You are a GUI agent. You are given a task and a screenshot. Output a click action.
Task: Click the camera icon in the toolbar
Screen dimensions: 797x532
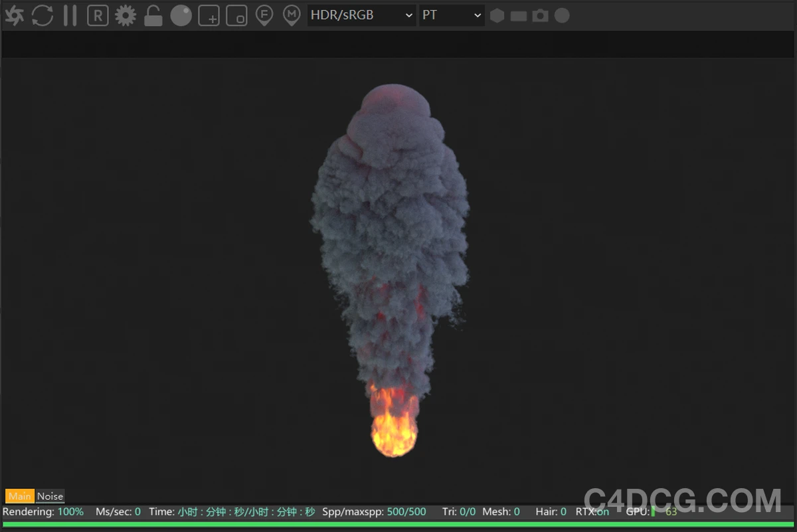click(539, 15)
